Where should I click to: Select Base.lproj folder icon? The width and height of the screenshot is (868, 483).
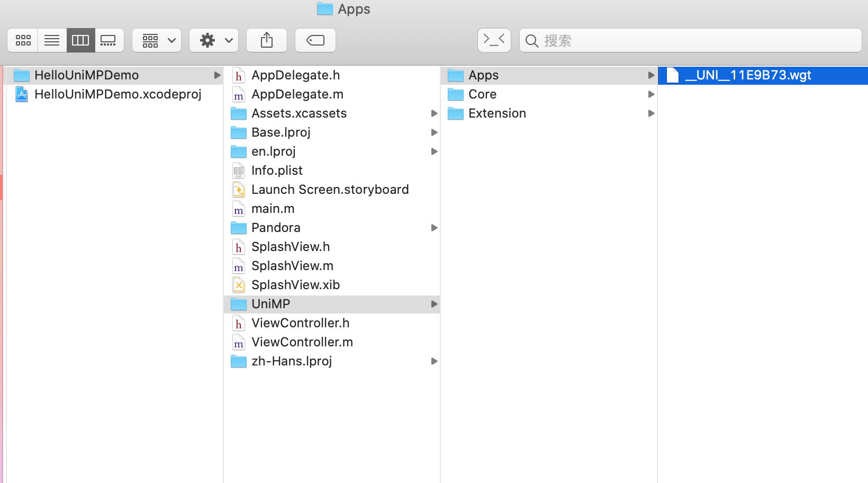(x=239, y=132)
